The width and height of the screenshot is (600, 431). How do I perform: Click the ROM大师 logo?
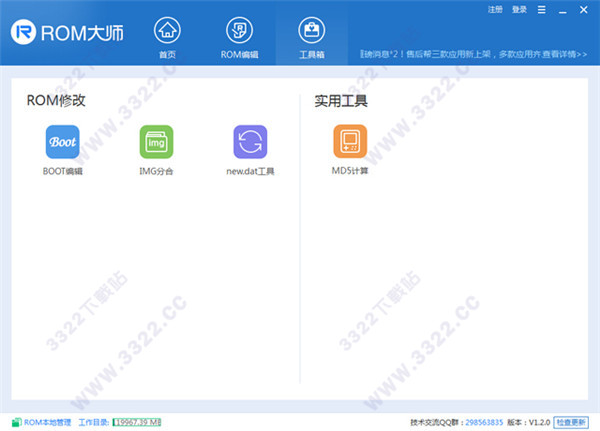click(x=67, y=32)
